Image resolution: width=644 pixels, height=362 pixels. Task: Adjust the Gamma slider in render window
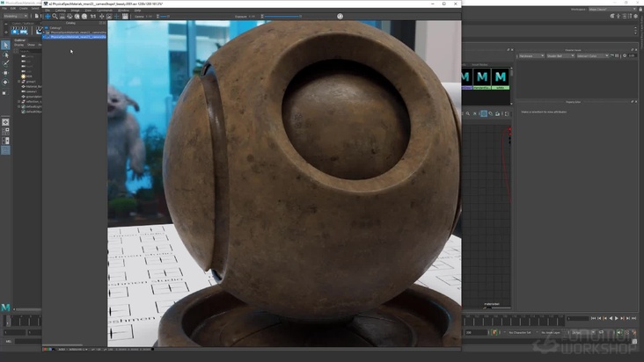165,17
